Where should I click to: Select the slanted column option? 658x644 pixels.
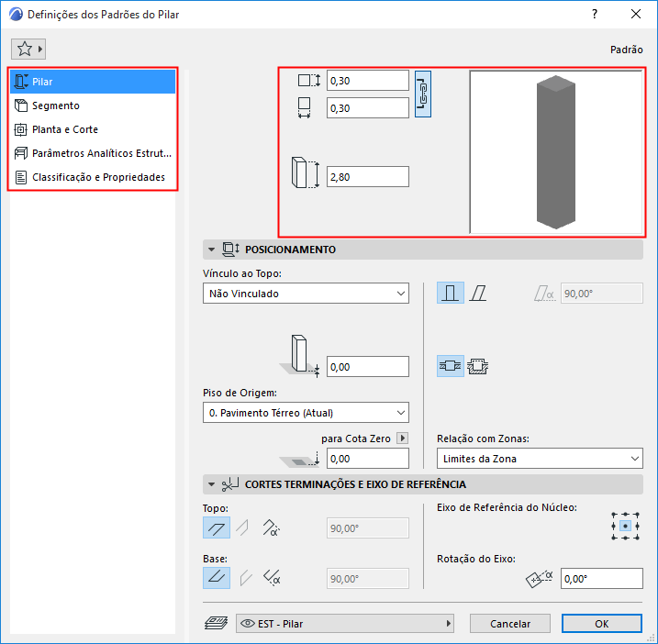click(x=478, y=293)
